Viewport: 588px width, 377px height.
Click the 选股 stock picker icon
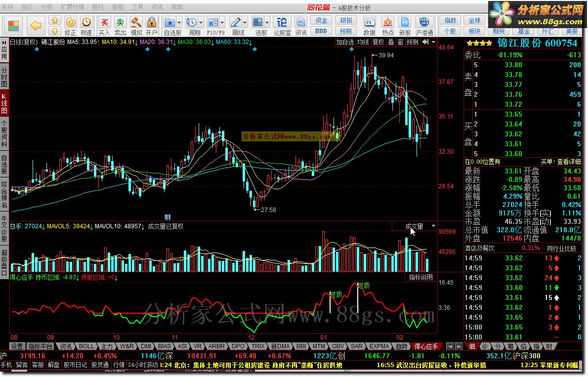[257, 23]
